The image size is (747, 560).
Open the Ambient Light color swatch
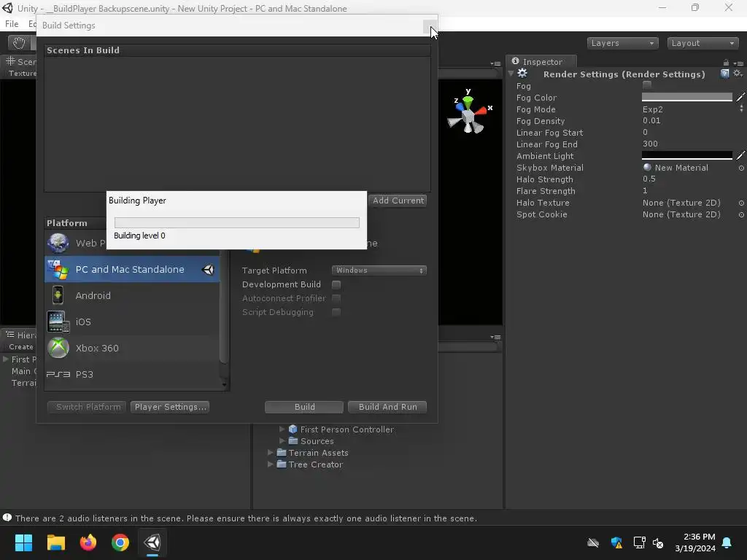click(687, 155)
